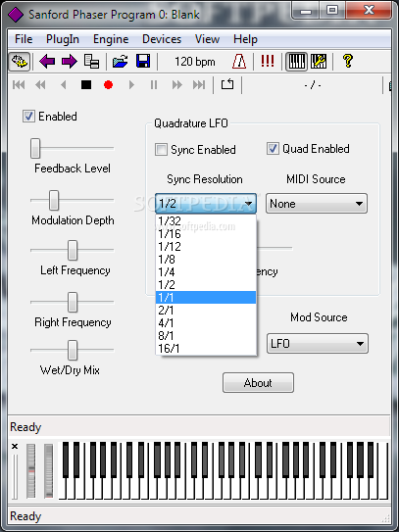The width and height of the screenshot is (399, 532).
Task: Select 2/1 from the sync list
Action: coord(206,311)
